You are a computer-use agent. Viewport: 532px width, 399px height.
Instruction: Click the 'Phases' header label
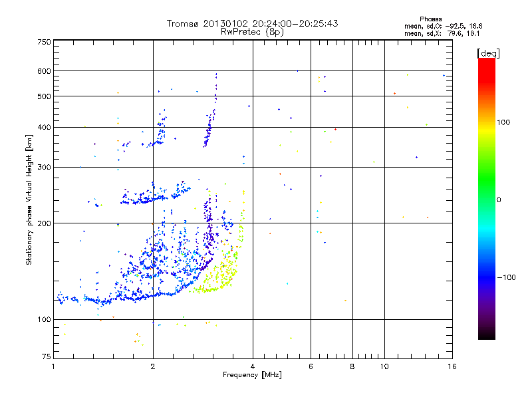point(430,19)
